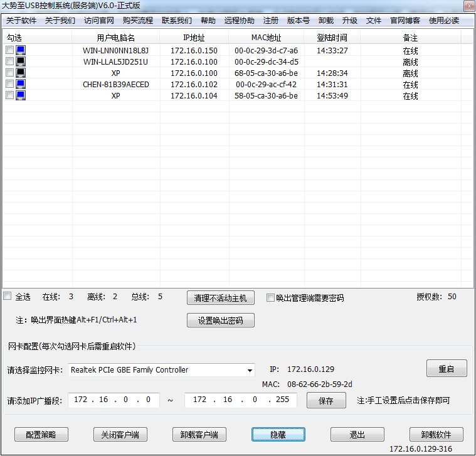This screenshot has height=456, width=476.
Task: Toggle 唤出管理端需要密码 checkbox
Action: [x=271, y=298]
